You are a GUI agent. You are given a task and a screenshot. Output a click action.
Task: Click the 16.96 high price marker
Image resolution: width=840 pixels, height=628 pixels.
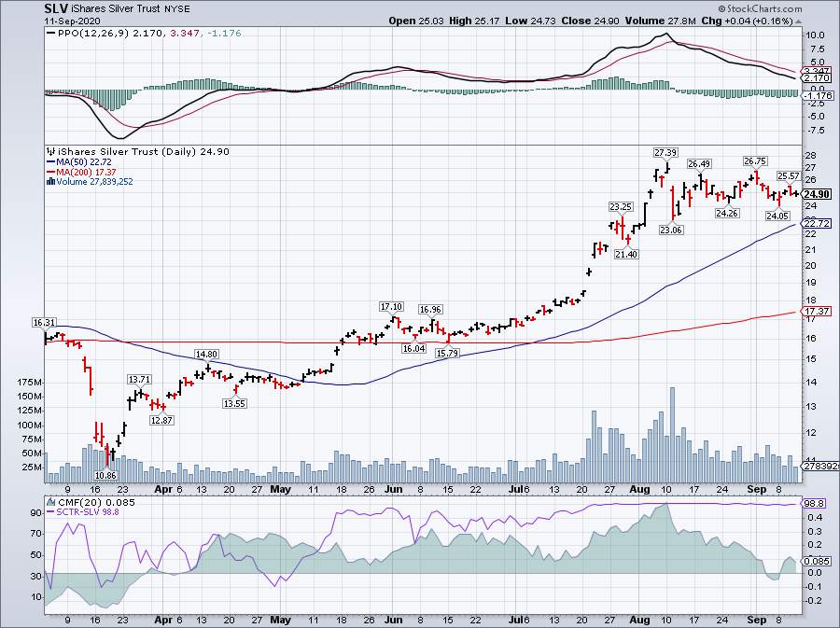click(x=430, y=310)
